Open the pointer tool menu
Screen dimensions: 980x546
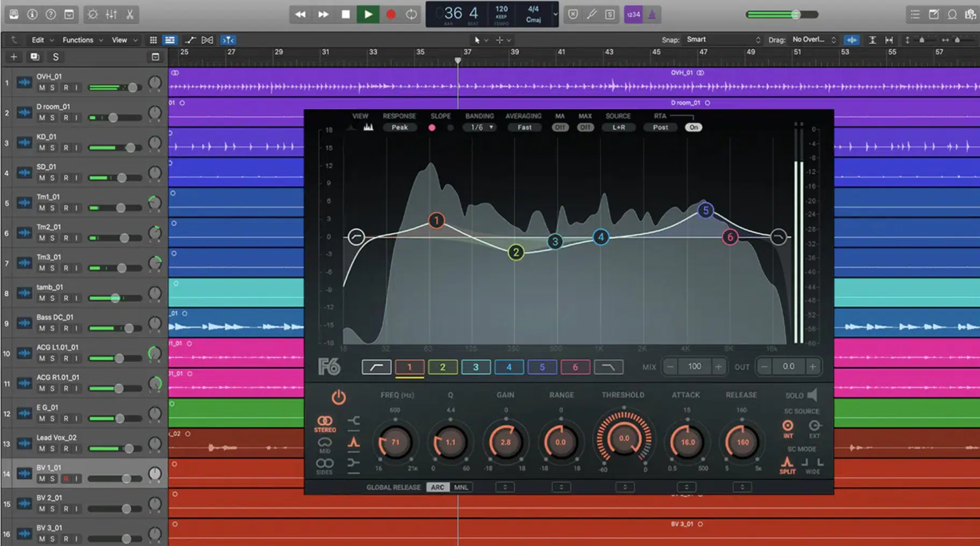pos(481,40)
